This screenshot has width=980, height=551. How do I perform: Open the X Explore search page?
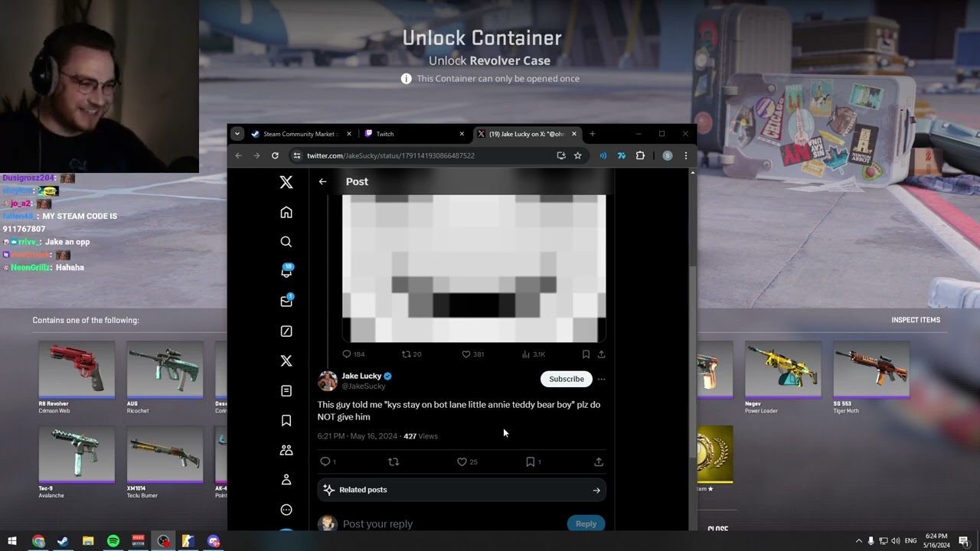286,242
